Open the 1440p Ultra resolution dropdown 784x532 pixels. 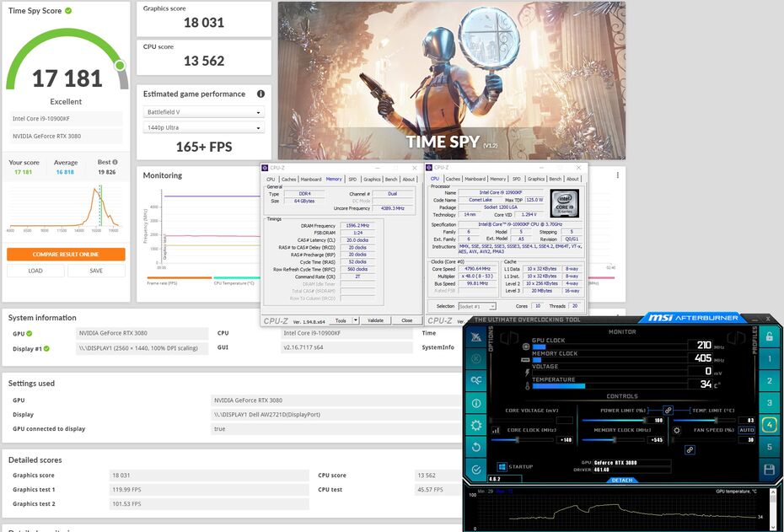[203, 127]
